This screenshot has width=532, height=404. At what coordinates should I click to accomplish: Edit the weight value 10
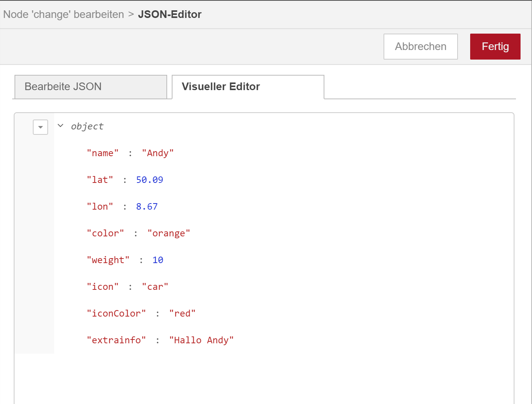tap(158, 260)
